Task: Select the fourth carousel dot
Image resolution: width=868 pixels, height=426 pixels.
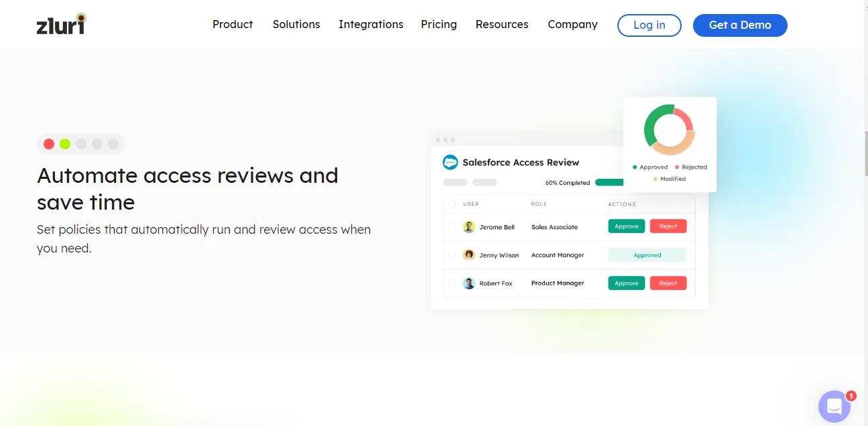Action: (97, 144)
